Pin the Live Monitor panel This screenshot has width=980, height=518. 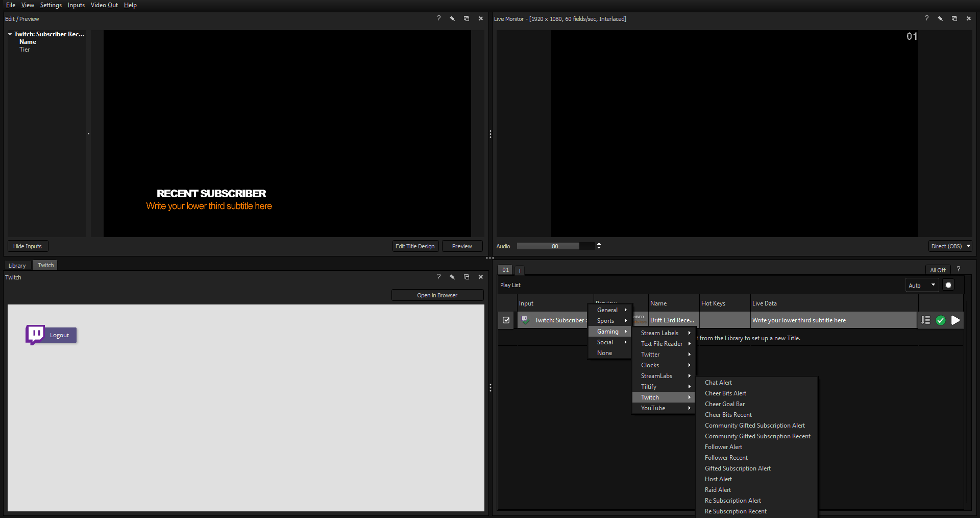click(940, 18)
